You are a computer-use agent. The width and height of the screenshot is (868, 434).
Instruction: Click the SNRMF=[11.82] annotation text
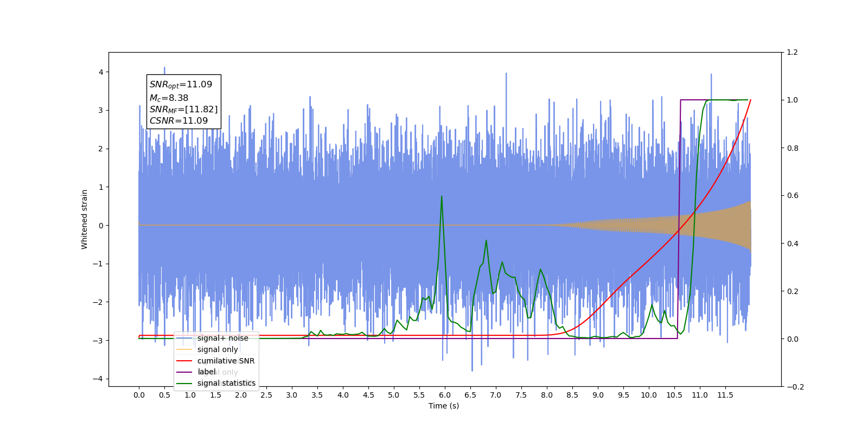coord(184,110)
